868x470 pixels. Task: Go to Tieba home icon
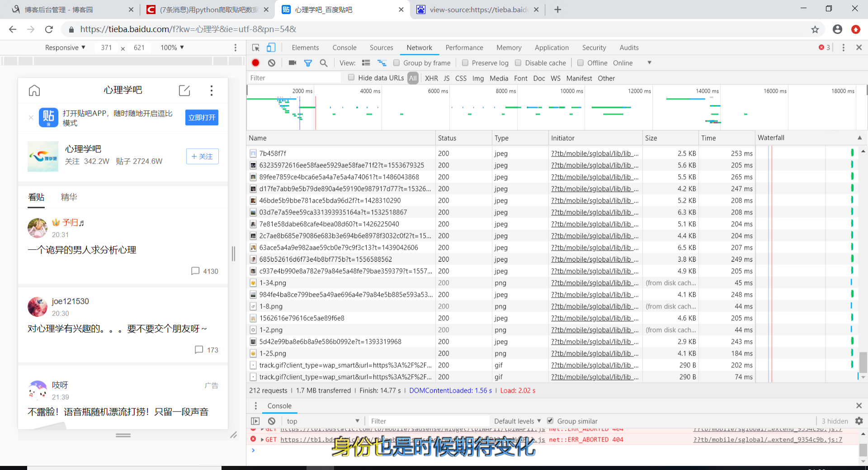34,90
